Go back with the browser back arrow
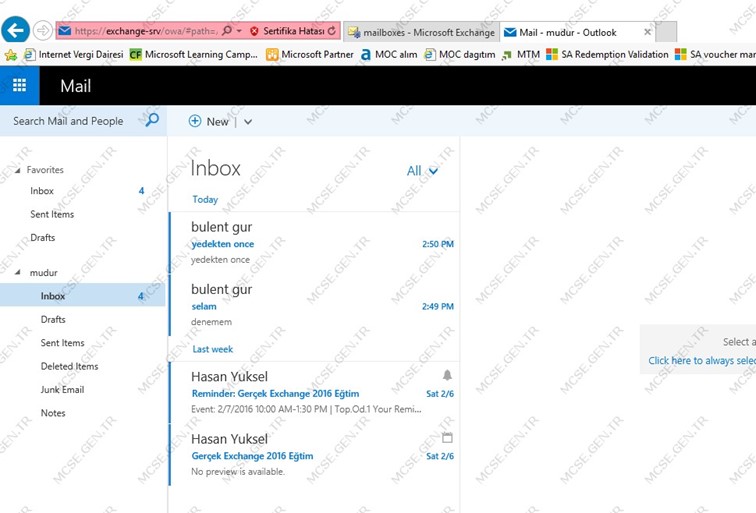Image resolution: width=756 pixels, height=513 pixels. point(15,30)
